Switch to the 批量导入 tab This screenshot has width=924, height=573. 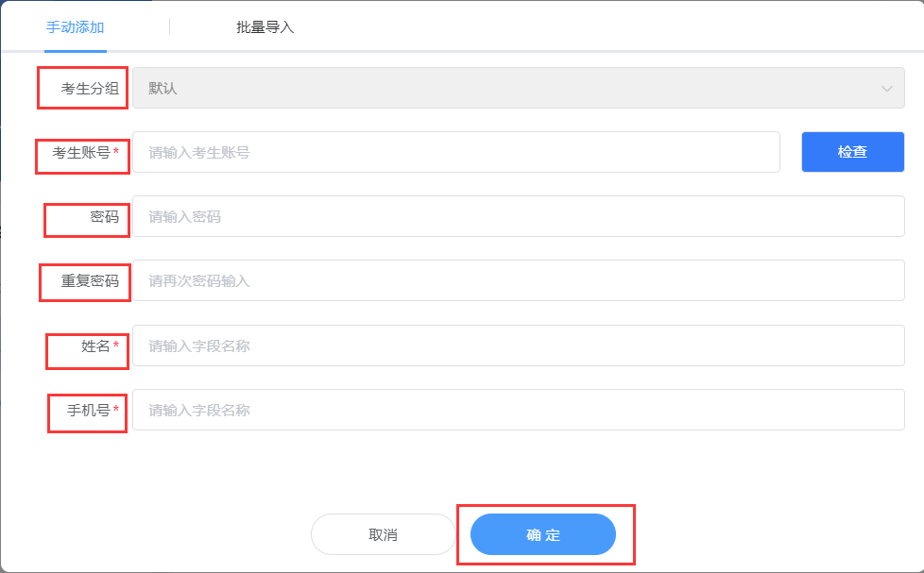[x=265, y=27]
